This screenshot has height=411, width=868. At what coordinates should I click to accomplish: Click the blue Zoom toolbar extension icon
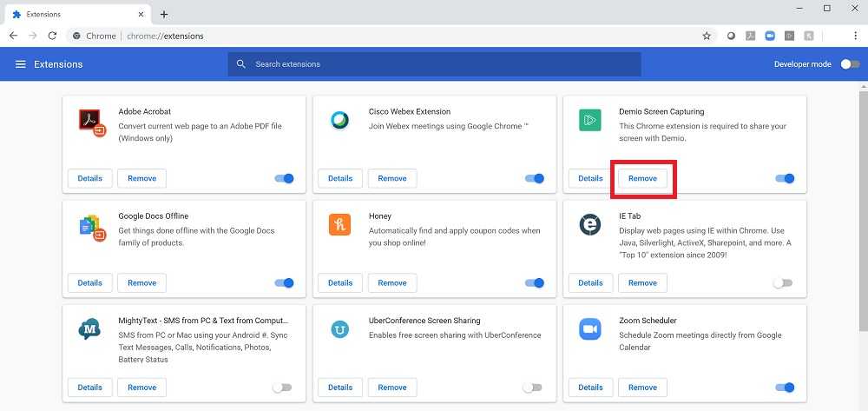tap(769, 36)
